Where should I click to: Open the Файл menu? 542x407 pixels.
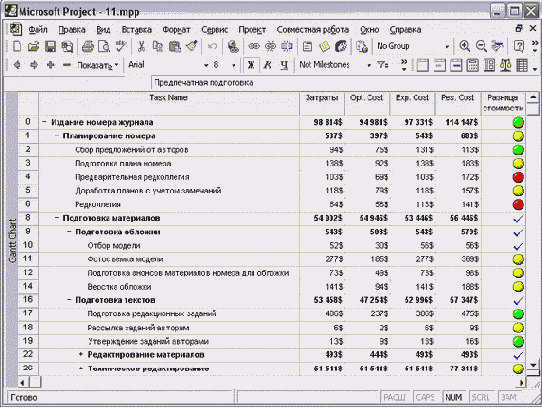click(x=38, y=30)
